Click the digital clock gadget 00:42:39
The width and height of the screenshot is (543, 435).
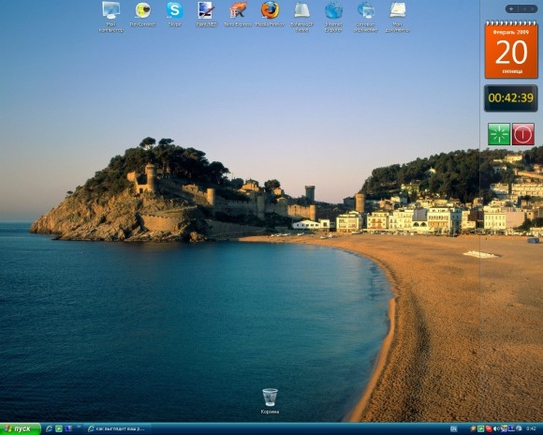coord(511,98)
